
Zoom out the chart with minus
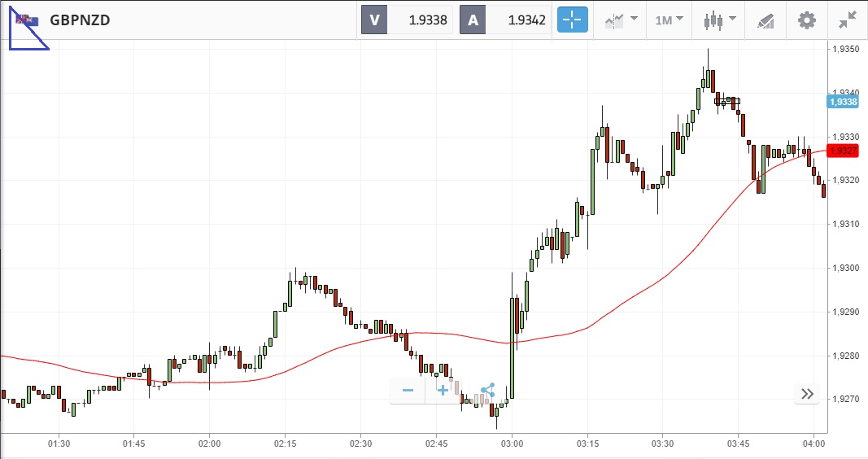point(408,391)
